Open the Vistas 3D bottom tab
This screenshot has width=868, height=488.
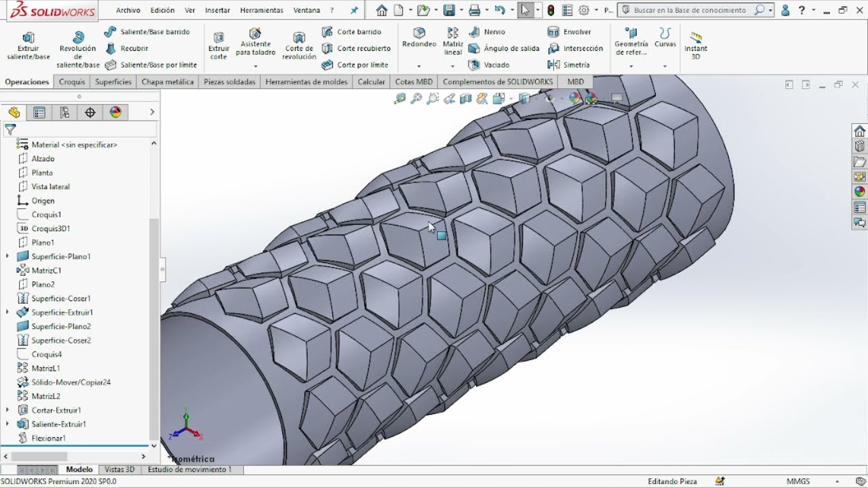[x=119, y=469]
